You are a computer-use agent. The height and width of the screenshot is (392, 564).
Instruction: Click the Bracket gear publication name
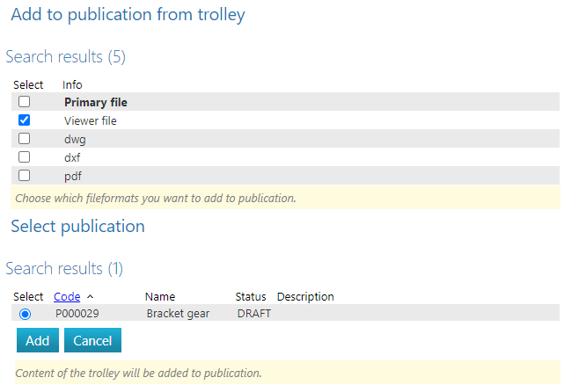[x=178, y=314]
